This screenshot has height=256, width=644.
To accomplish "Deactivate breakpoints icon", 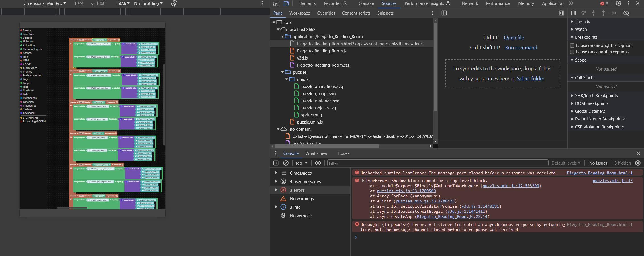I will [626, 13].
